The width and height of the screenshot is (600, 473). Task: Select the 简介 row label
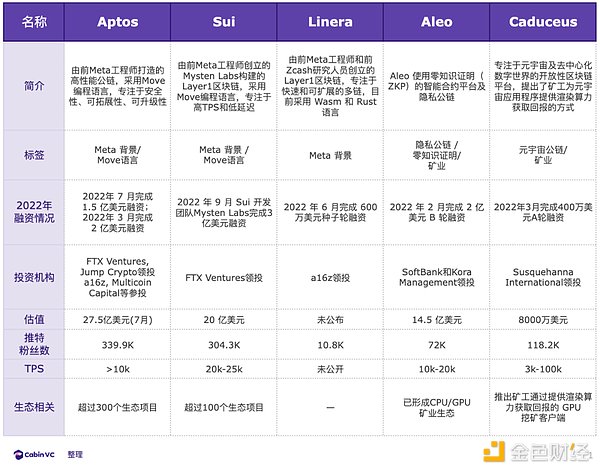pyautogui.click(x=34, y=86)
